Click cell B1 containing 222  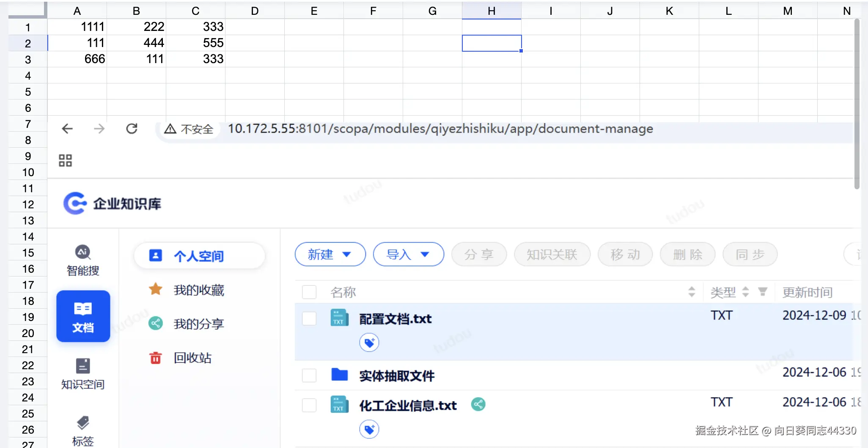click(136, 27)
